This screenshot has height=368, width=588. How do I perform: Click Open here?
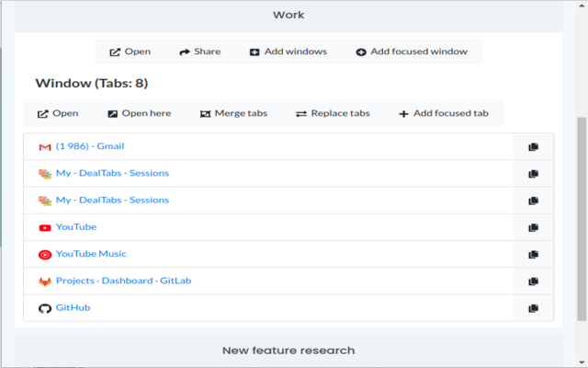[140, 113]
